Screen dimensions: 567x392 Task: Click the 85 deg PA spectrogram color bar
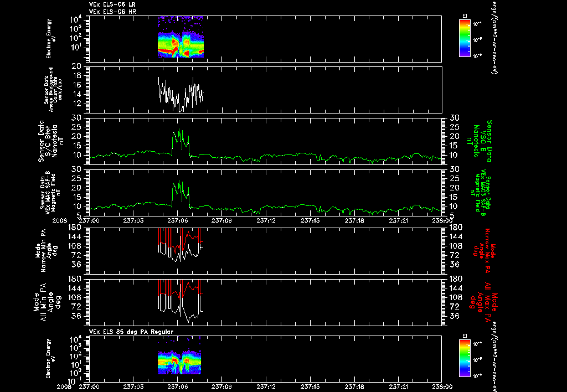[x=465, y=358]
